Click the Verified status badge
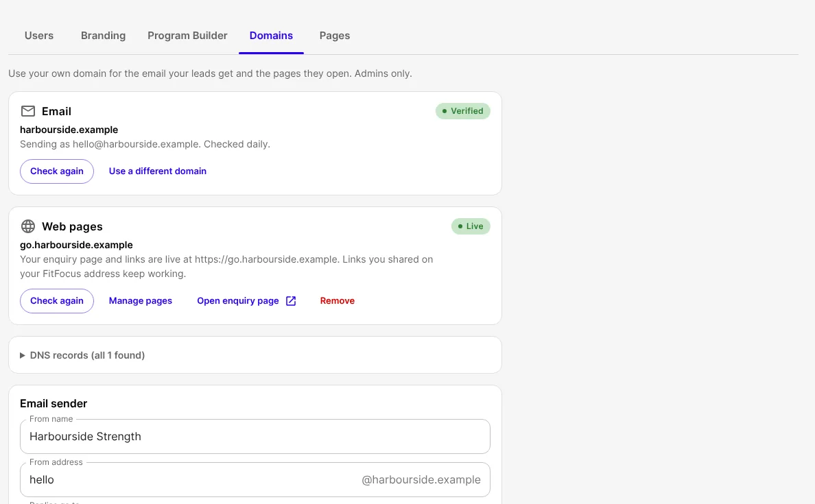 pos(462,111)
